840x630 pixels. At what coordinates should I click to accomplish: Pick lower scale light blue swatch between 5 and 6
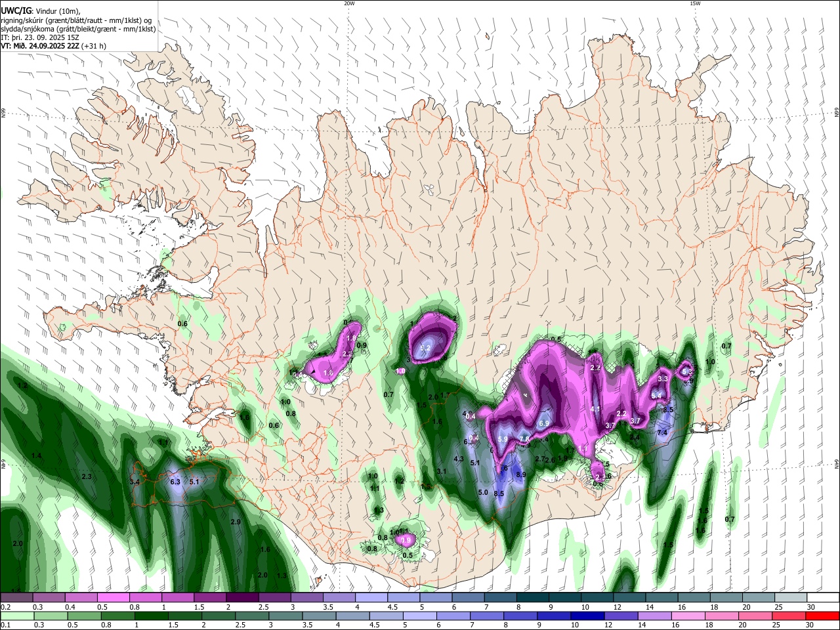[419, 616]
